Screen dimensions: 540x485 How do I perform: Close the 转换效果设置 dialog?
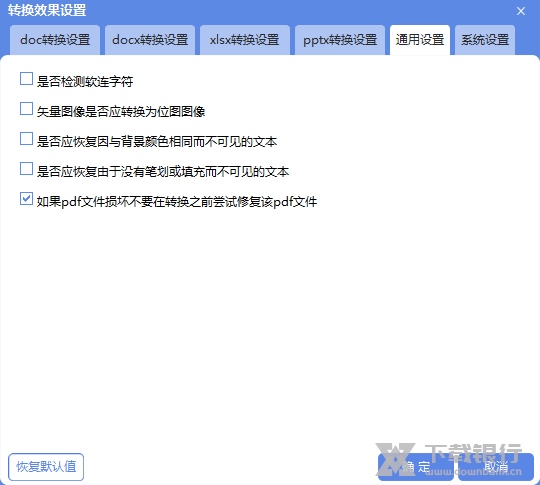[x=521, y=11]
